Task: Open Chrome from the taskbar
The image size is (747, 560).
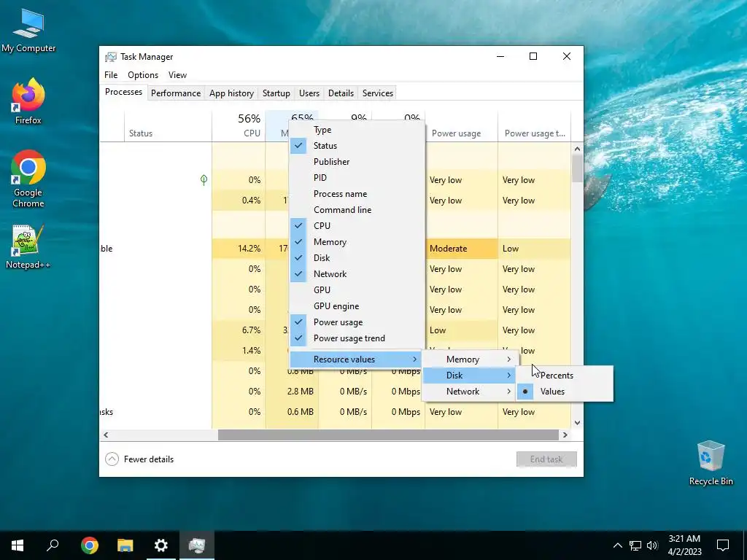Action: (x=90, y=545)
